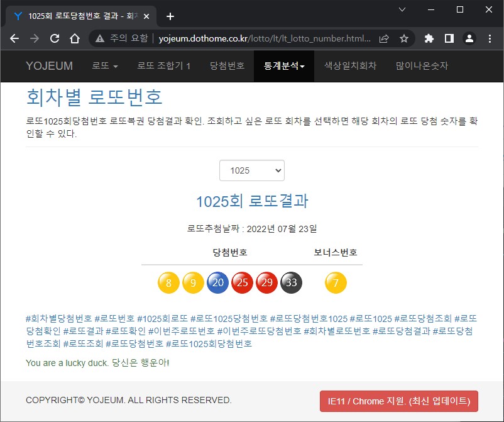Screen dimensions: 504x422
Task: Click the #1025회로또 hashtag
Action: tap(162, 319)
